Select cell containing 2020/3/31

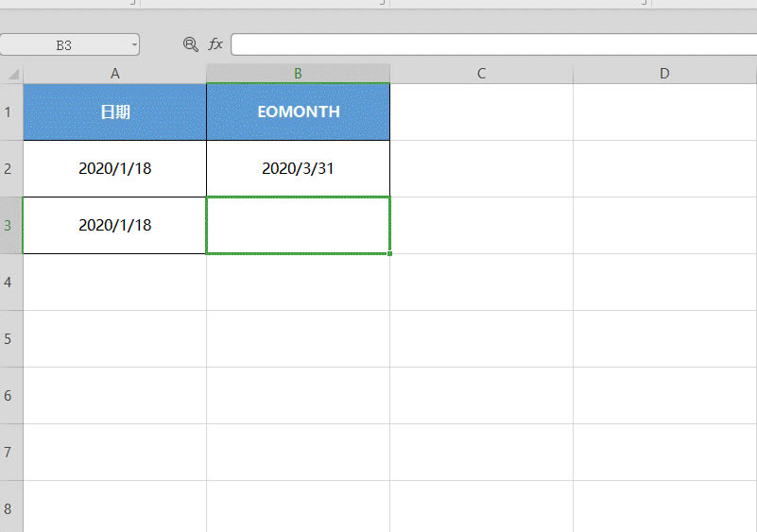[x=298, y=168]
